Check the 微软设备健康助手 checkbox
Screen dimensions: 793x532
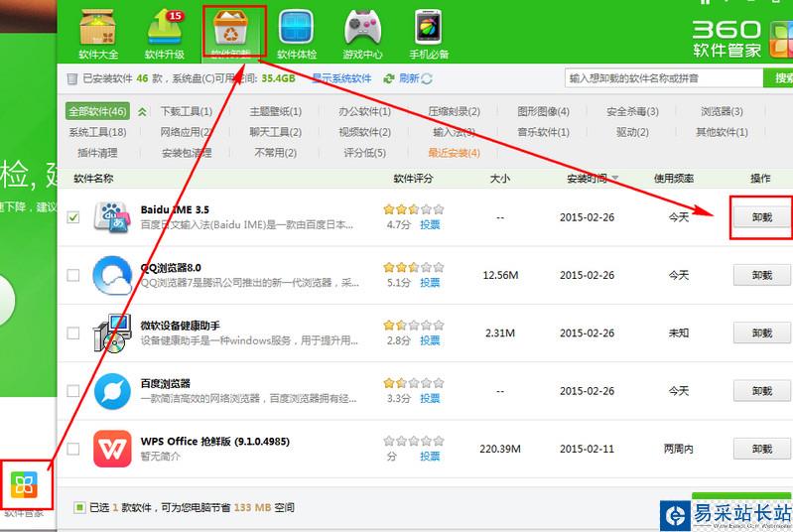[73, 333]
